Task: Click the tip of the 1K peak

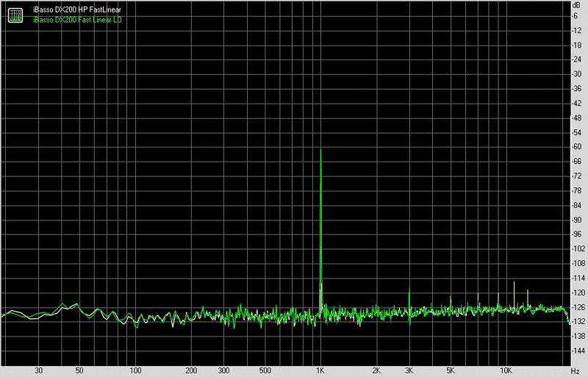Action: click(320, 149)
